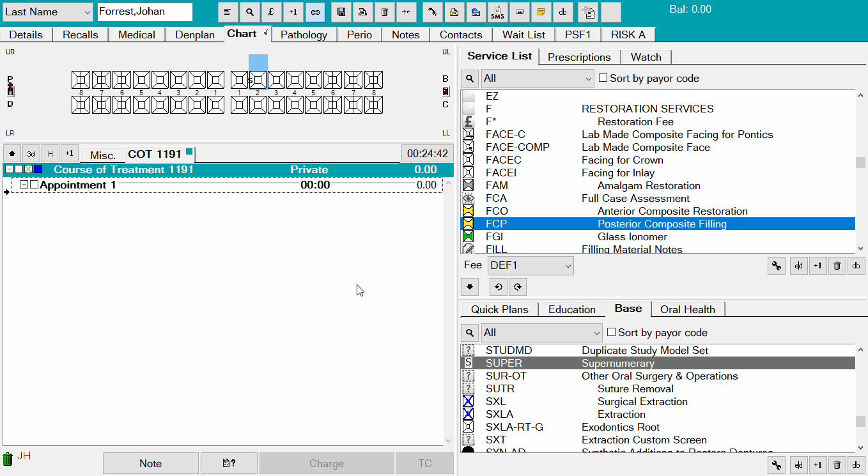Screen dimensions: 868x476
Task: Click the trash bin icon in top toolbar
Action: click(x=384, y=12)
